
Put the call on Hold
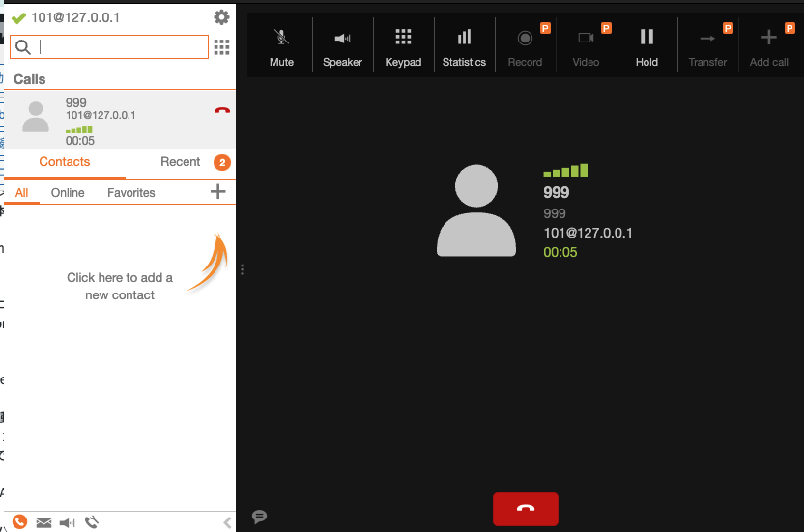point(646,46)
